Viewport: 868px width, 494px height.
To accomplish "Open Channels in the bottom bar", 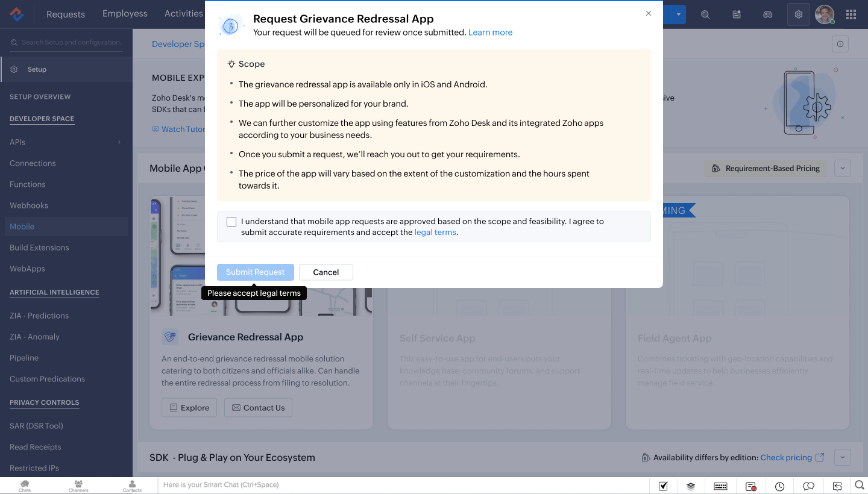I will point(78,486).
